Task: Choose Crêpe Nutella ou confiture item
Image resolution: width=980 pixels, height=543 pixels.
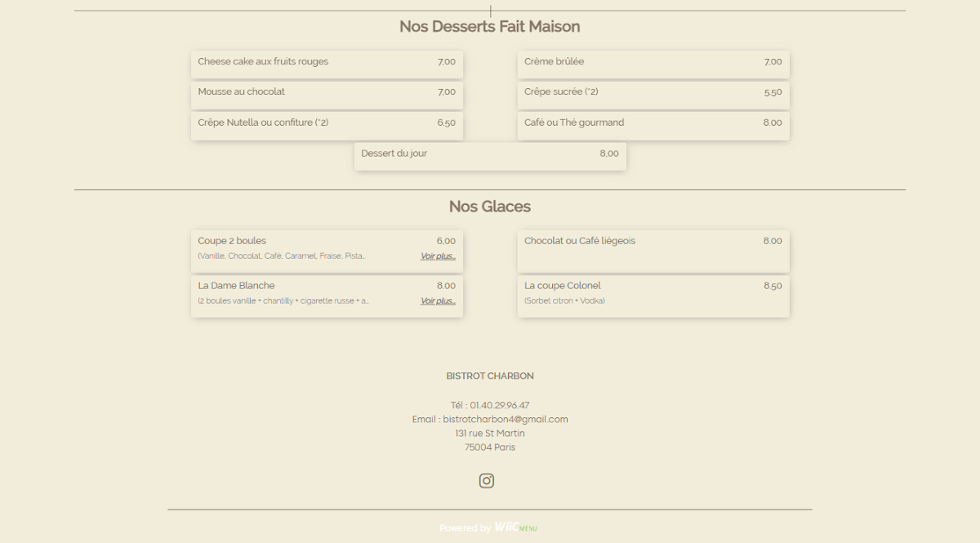Action: tap(327, 125)
